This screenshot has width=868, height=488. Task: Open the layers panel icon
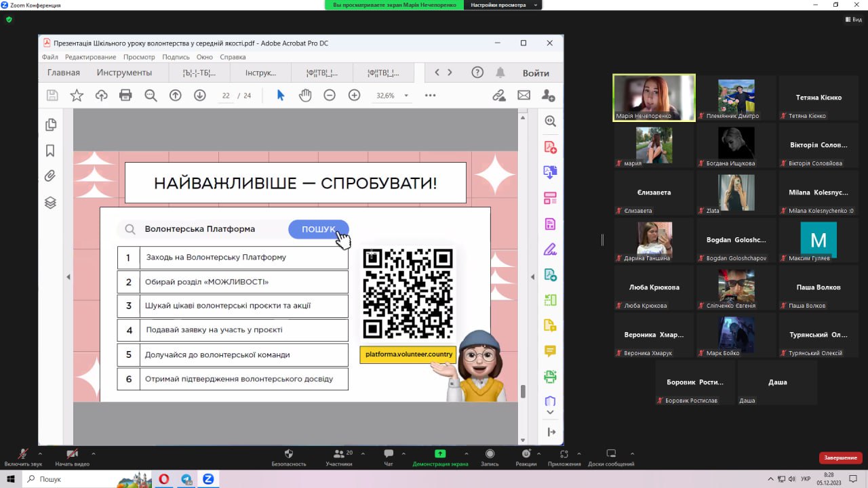(50, 203)
